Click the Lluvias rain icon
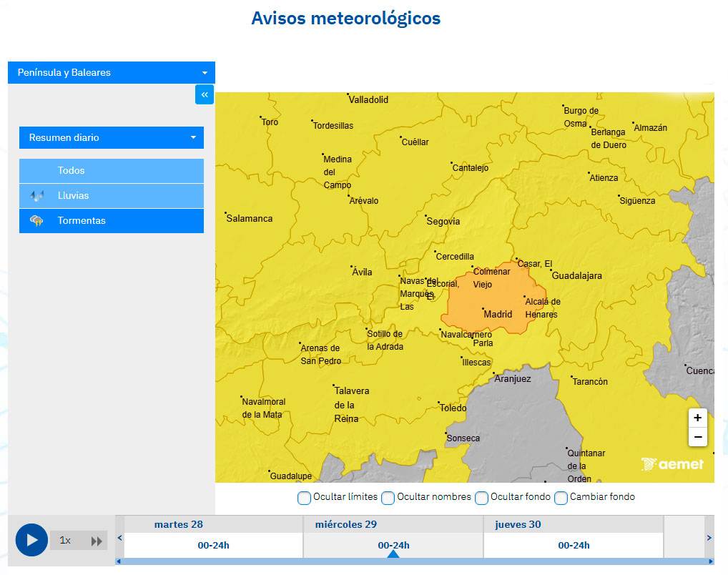Viewport: 728px width, 575px height. (37, 196)
